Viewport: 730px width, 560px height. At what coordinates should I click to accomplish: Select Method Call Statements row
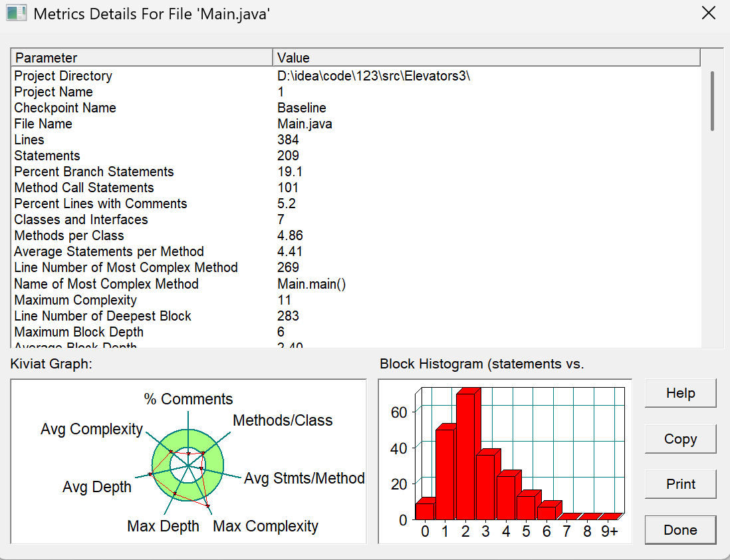click(356, 188)
